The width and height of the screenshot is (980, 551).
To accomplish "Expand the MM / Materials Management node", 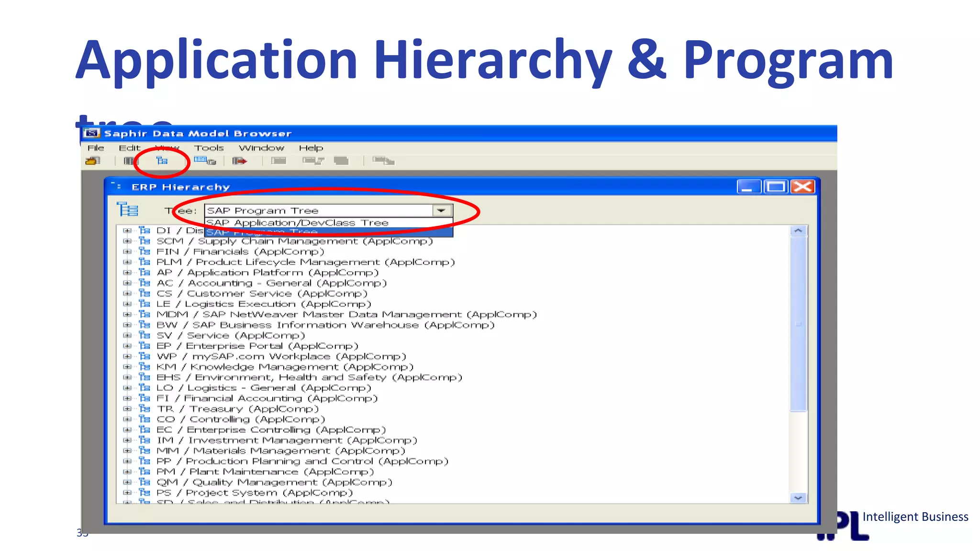I will [127, 451].
